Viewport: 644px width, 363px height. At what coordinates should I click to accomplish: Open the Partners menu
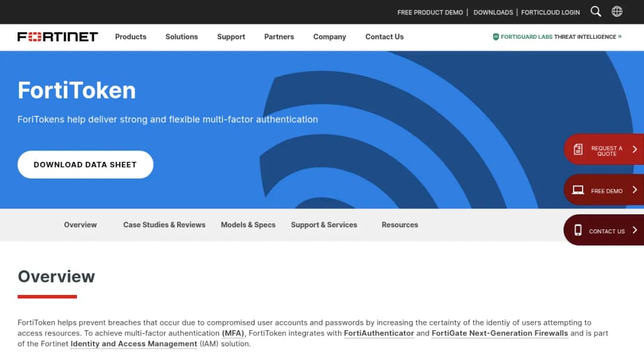pyautogui.click(x=279, y=36)
